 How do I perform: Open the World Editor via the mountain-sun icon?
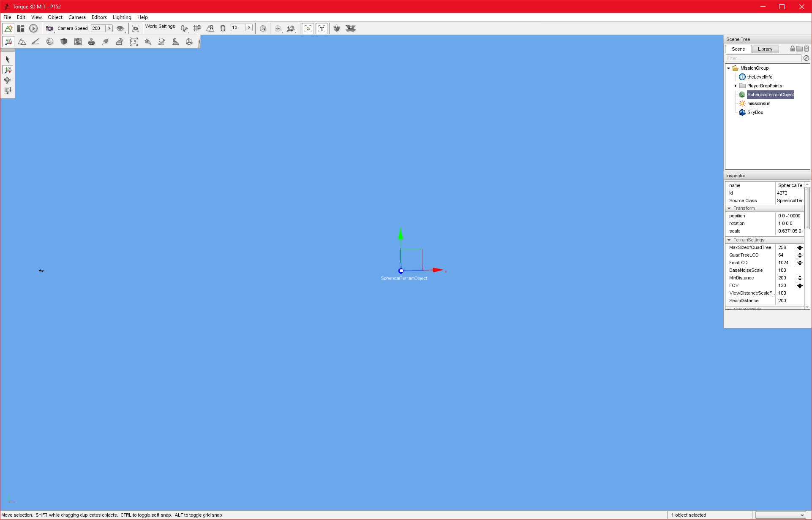click(8, 28)
